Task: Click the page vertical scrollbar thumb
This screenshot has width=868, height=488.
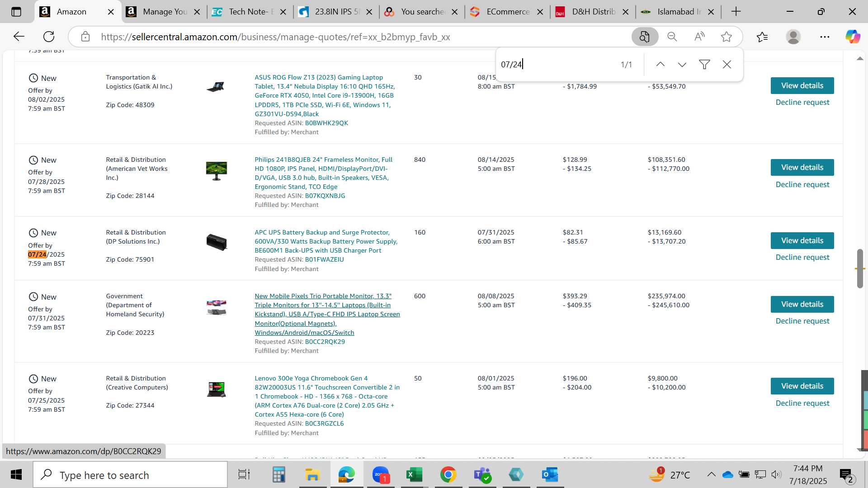Action: [860, 268]
